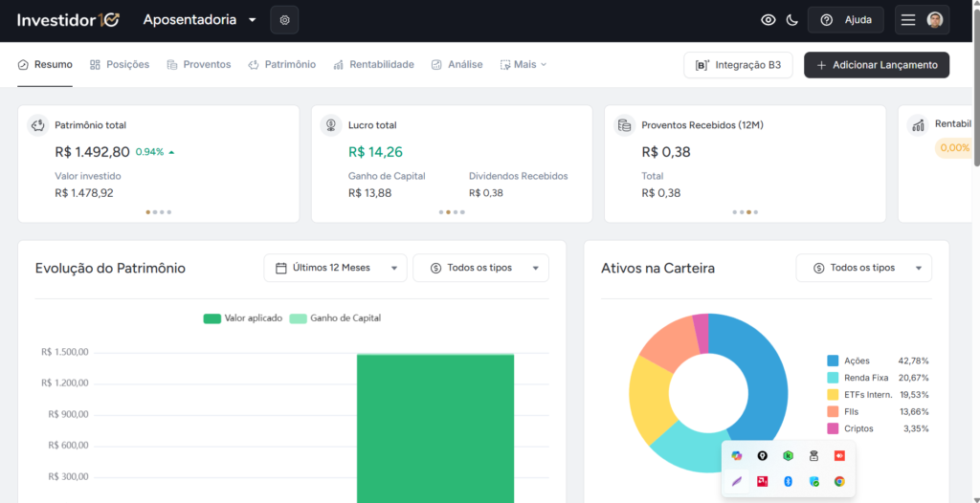
Task: Toggle the eye icon to hide values
Action: pos(768,20)
